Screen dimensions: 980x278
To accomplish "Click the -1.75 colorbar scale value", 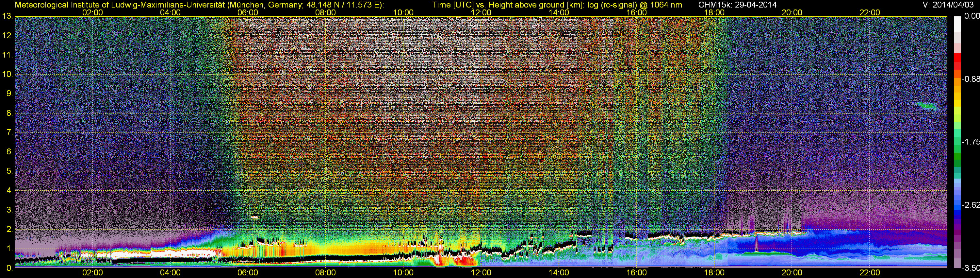I will point(971,142).
